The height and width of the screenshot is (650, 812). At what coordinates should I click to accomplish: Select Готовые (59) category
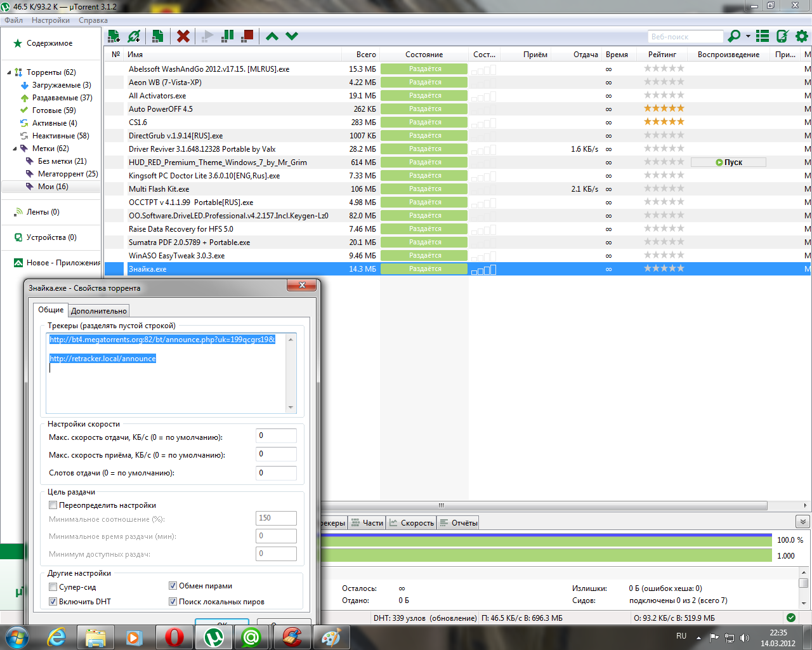[x=48, y=110]
